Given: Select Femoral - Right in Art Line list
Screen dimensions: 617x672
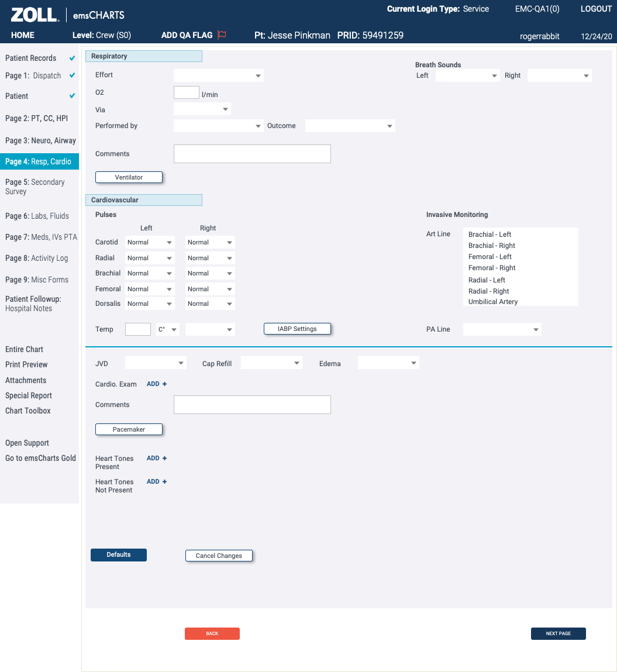Looking at the screenshot, I should pyautogui.click(x=492, y=268).
